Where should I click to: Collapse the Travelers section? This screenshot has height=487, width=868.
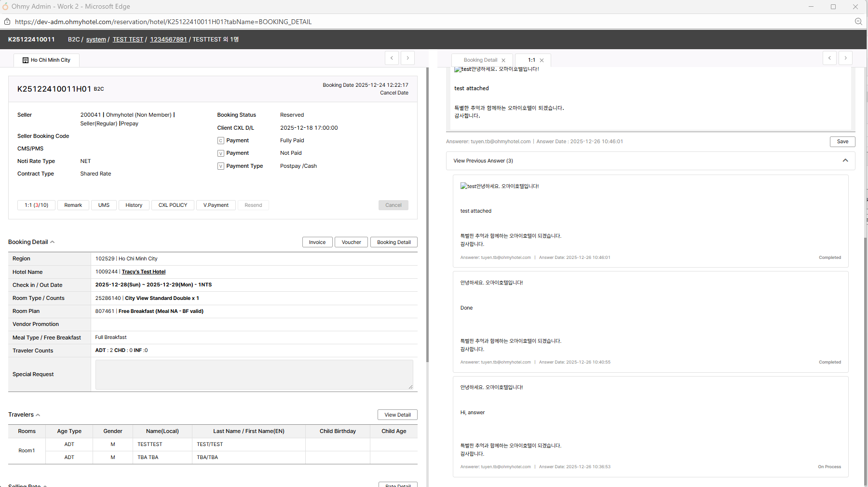point(38,415)
